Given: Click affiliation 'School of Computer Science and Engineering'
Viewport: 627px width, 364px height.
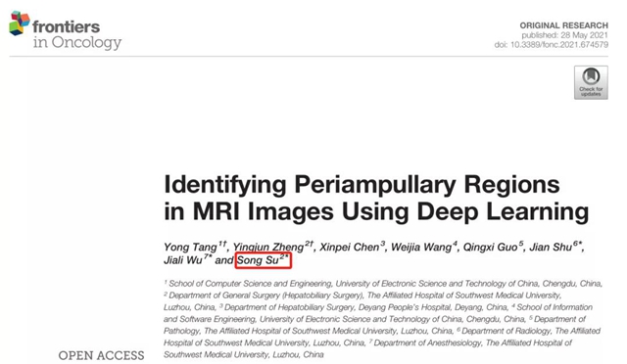Looking at the screenshot, I should tap(250, 284).
